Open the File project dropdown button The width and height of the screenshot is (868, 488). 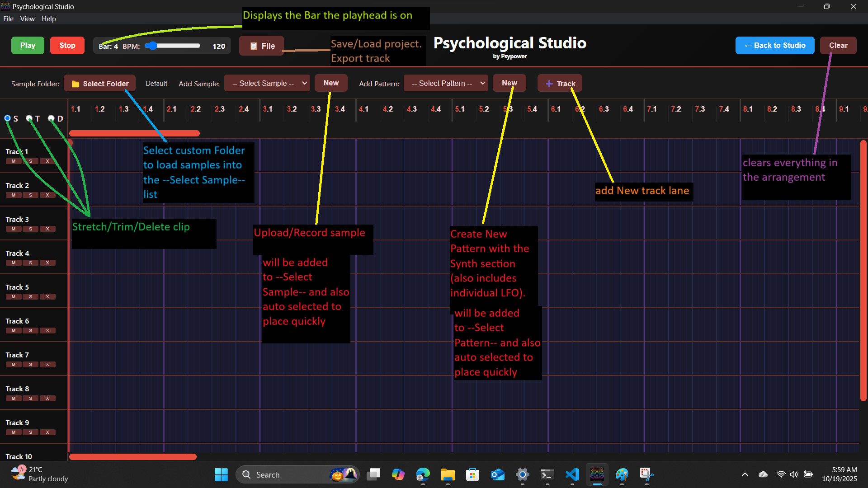pos(262,46)
